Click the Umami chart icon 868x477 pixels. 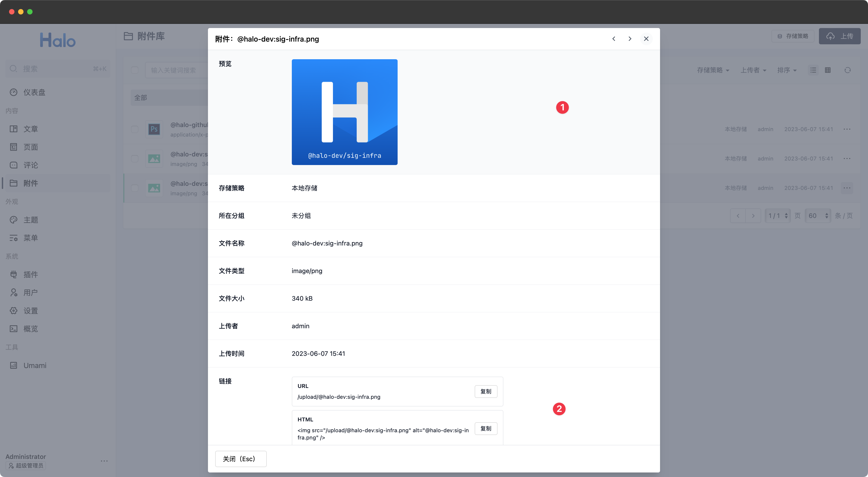tap(14, 365)
